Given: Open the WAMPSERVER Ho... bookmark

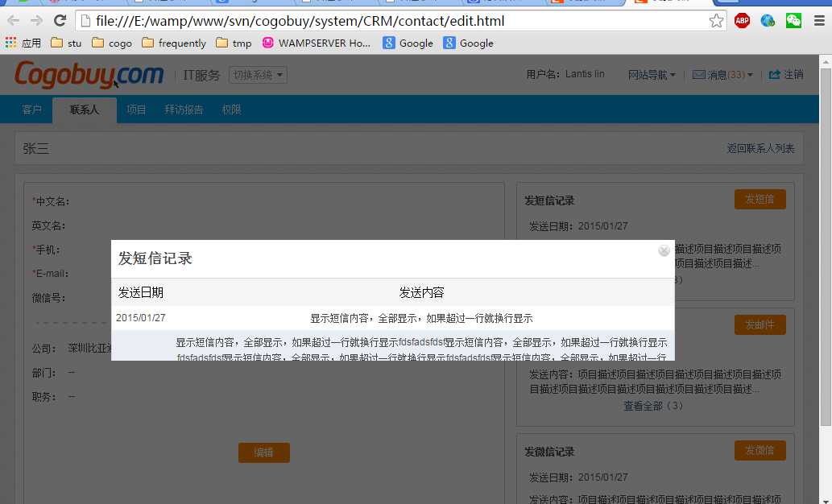Looking at the screenshot, I should tap(317, 43).
